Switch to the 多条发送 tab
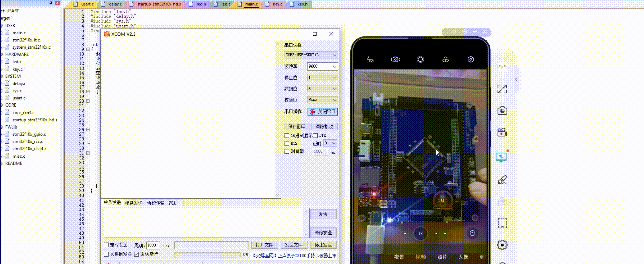The height and width of the screenshot is (264, 644). pos(134,203)
